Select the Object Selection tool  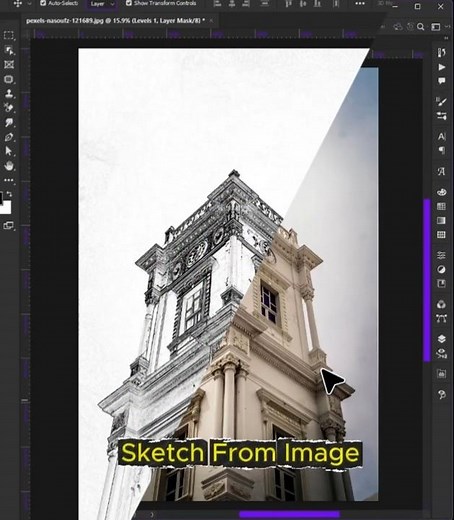(x=9, y=50)
